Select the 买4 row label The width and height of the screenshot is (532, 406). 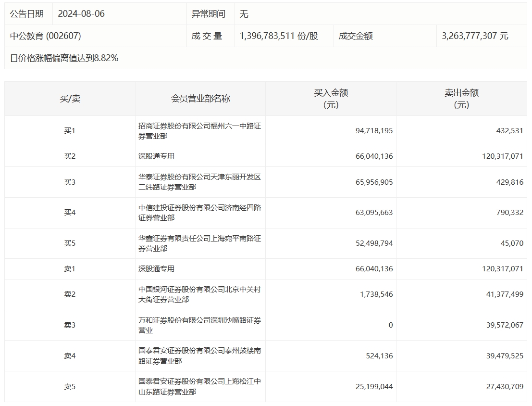70,213
